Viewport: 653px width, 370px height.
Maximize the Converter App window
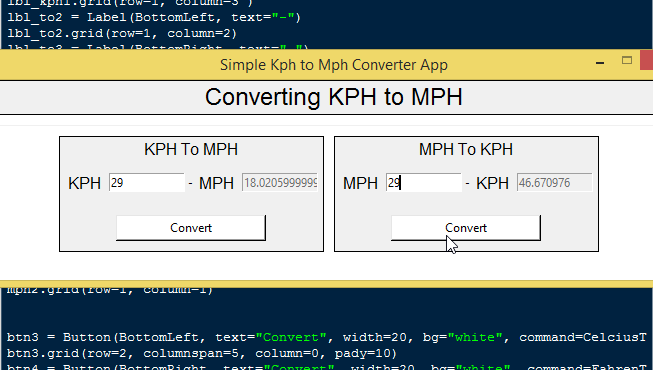coord(627,60)
